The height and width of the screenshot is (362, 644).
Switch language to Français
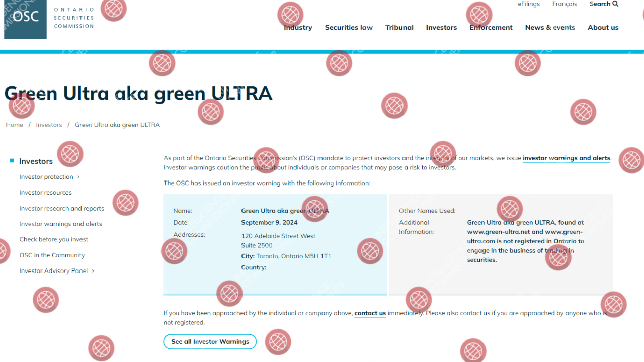(x=565, y=4)
